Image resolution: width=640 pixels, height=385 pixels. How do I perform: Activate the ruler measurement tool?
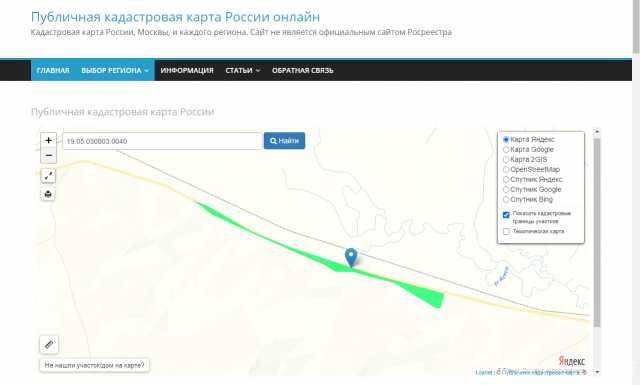(x=49, y=345)
